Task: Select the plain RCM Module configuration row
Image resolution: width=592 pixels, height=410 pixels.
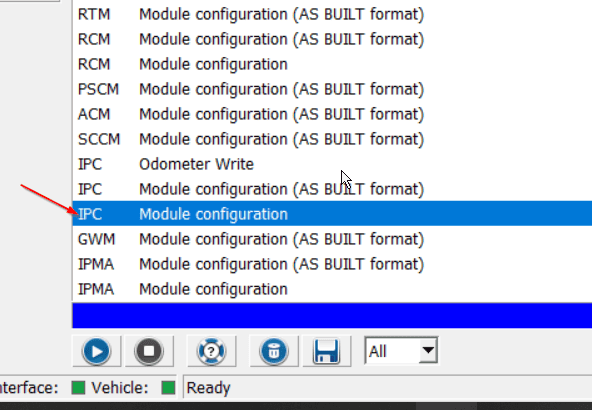Action: pyautogui.click(x=332, y=64)
